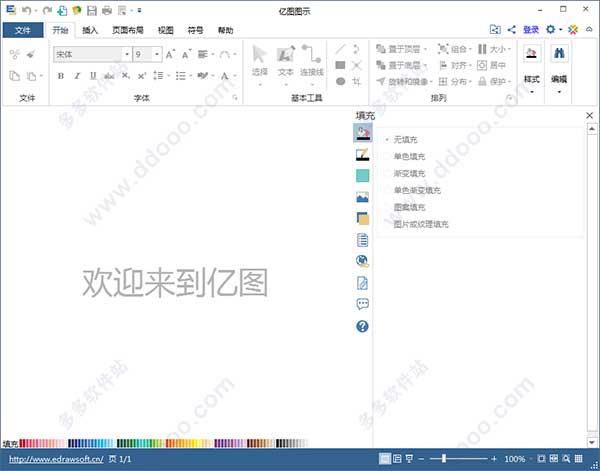600x471 pixels.
Task: Expand 置于底层 dropdown
Action: [425, 65]
